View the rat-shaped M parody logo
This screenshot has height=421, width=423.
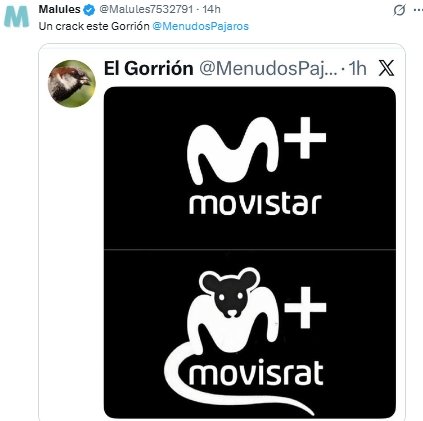click(250, 334)
